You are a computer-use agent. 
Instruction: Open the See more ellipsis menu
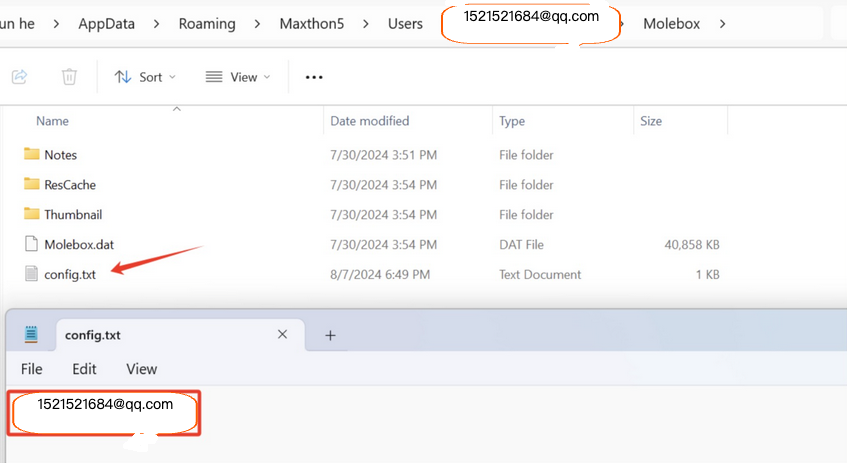pyautogui.click(x=314, y=77)
